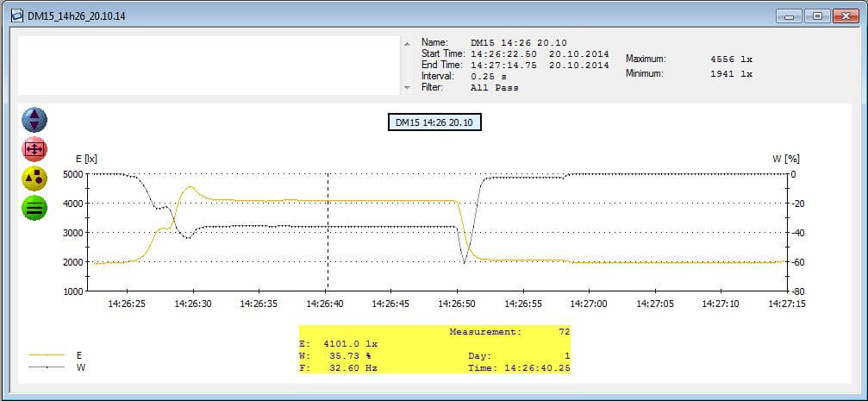Click the empty notes text field
868x401 pixels.
coord(207,65)
